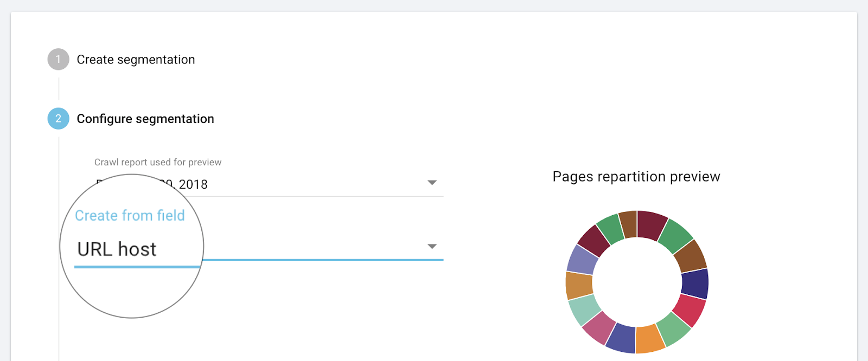Select the navy blue donut segment
Image resolution: width=868 pixels, height=361 pixels.
point(695,283)
